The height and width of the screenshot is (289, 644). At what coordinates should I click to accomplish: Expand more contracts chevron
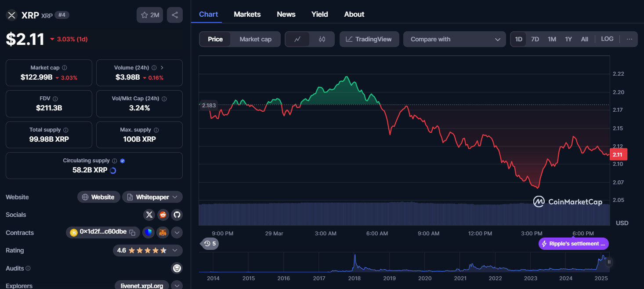pyautogui.click(x=177, y=232)
